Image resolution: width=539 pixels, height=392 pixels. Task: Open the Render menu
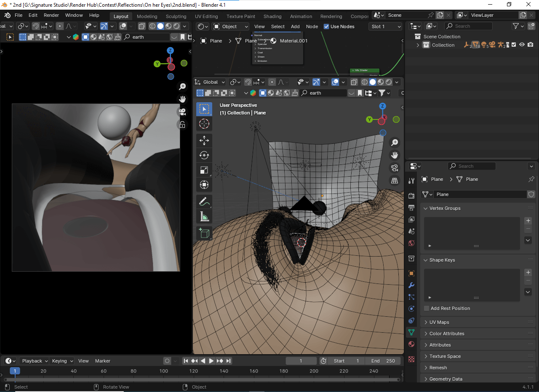[51, 15]
